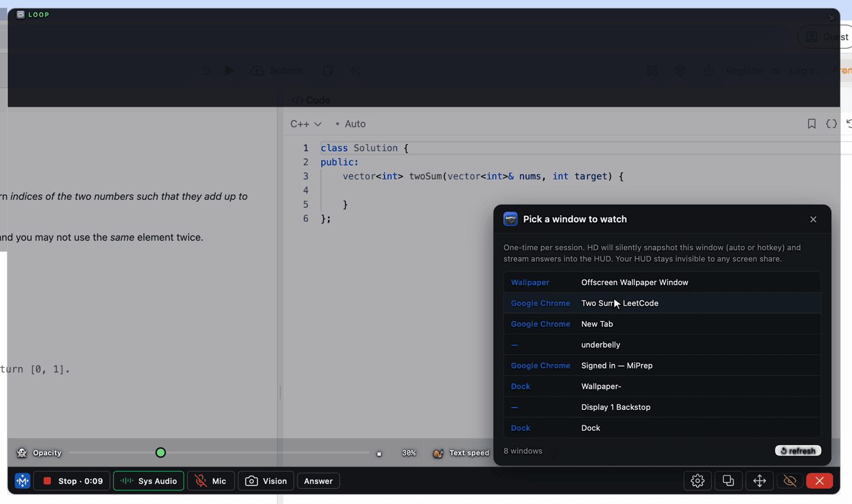This screenshot has height=504, width=852.
Task: Select Signed in — MiPrep window row
Action: coord(662,365)
